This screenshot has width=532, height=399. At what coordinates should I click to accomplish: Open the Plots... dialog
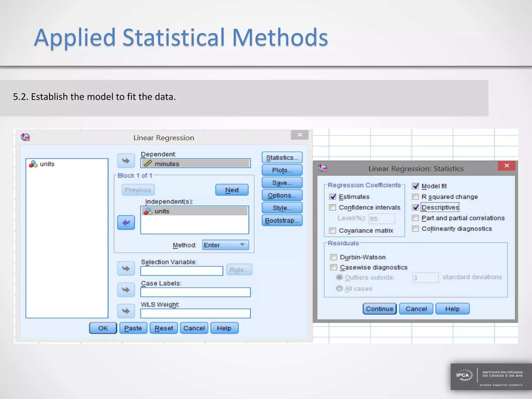click(x=282, y=170)
